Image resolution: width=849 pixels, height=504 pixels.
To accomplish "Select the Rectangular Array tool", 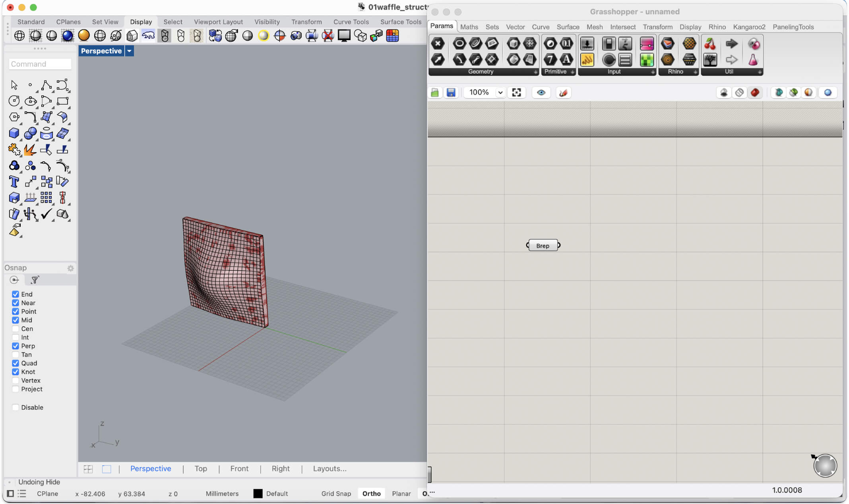I will 46,198.
